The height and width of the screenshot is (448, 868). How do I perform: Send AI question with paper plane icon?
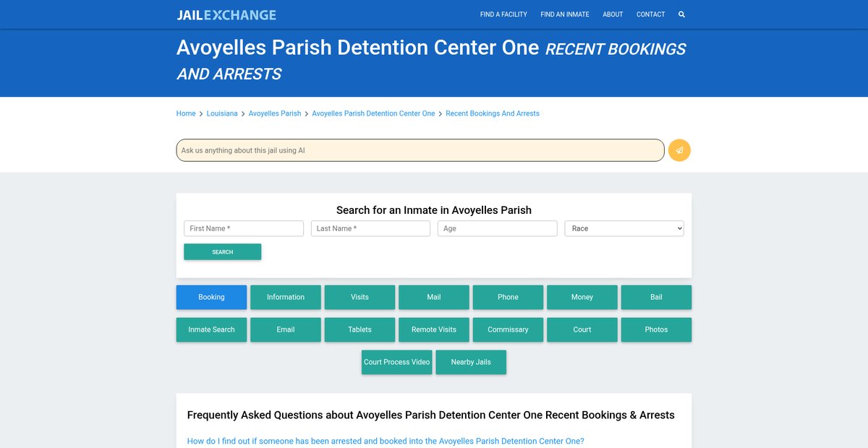[x=679, y=150]
